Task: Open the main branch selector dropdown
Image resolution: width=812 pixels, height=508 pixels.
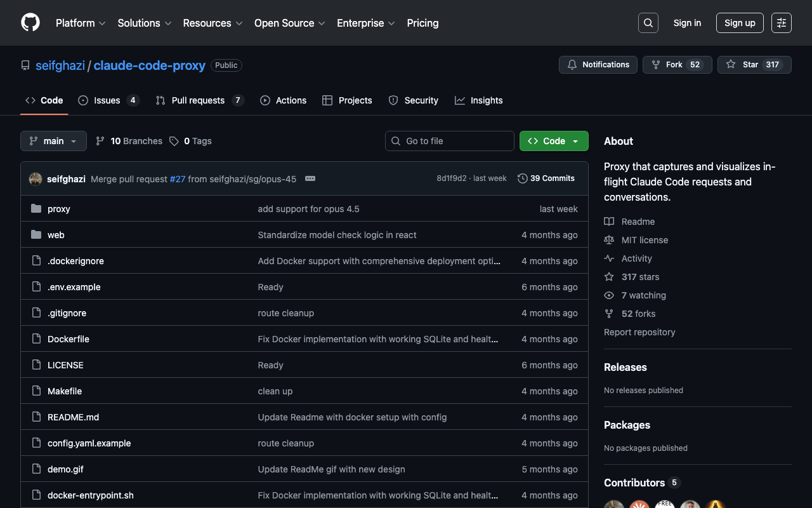Action: [53, 141]
